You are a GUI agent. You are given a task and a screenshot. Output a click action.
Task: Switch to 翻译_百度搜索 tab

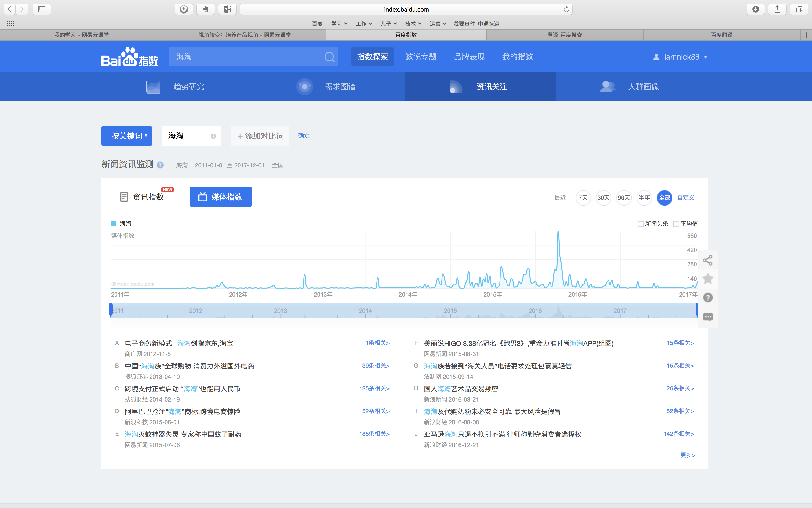point(565,35)
